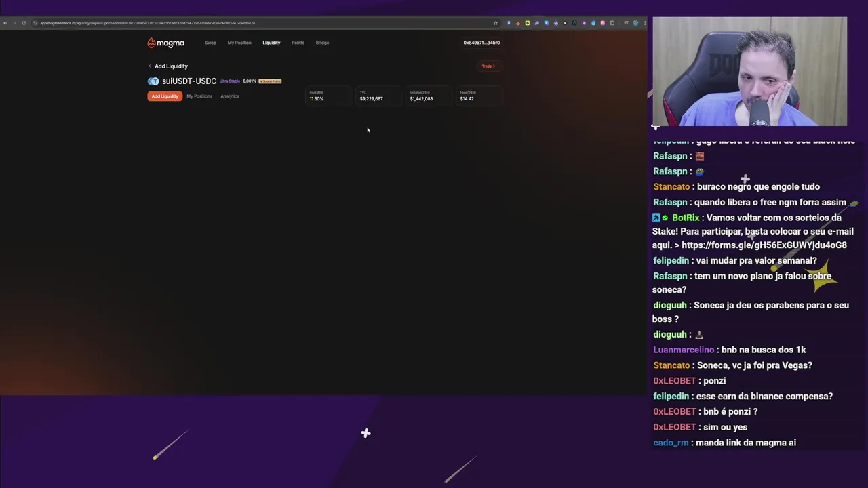Open the browser three-dot menu
This screenshot has width=868, height=488.
(645, 23)
